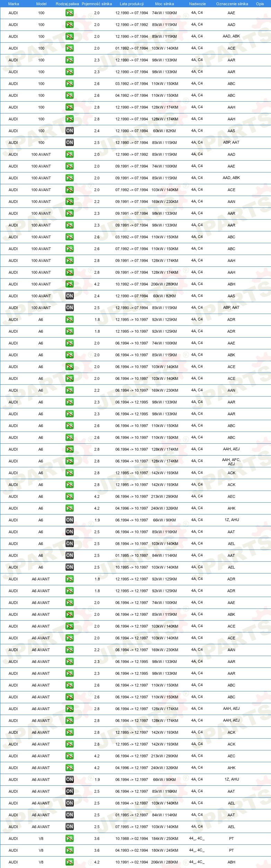The image size is (271, 868).
Task: Click engine code 'AAH, AFC, AEJ'
Action: click(x=231, y=461)
